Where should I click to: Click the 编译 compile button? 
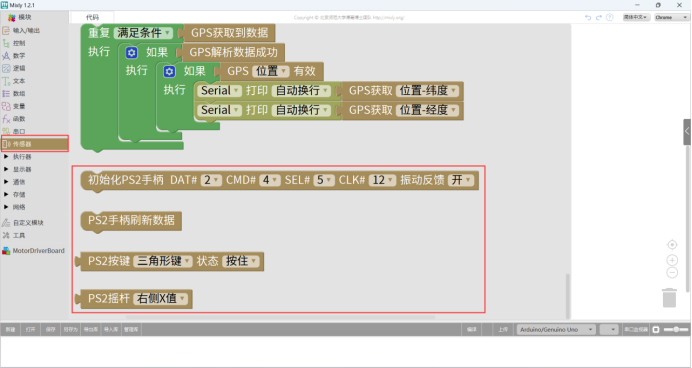pyautogui.click(x=471, y=330)
